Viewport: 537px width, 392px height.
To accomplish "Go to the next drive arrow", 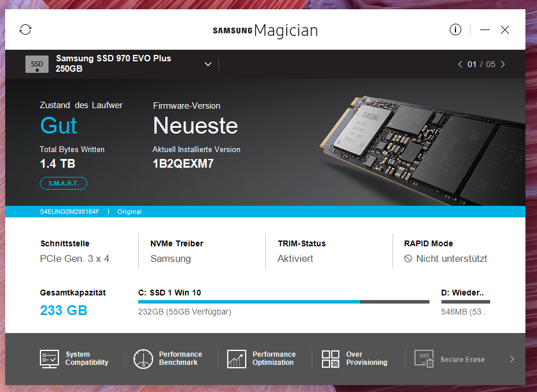I will coord(503,64).
